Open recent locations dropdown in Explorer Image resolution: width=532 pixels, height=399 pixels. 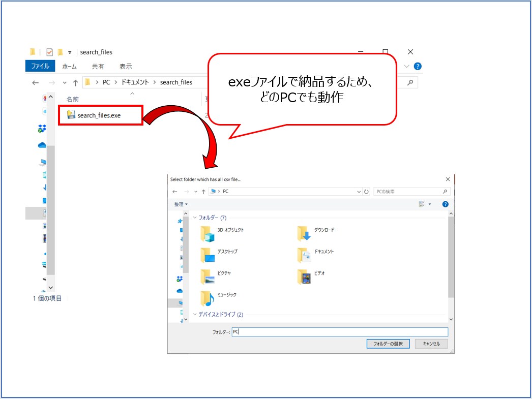pos(65,82)
